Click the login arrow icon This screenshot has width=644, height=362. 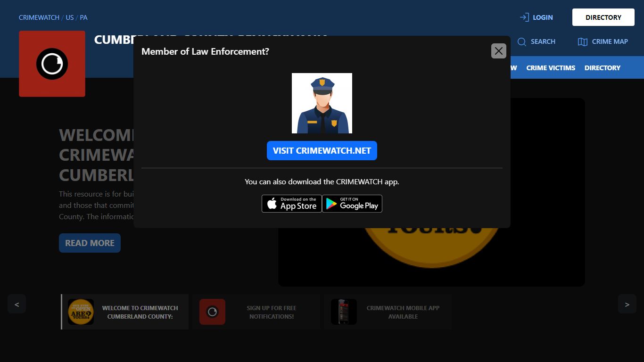tap(524, 17)
